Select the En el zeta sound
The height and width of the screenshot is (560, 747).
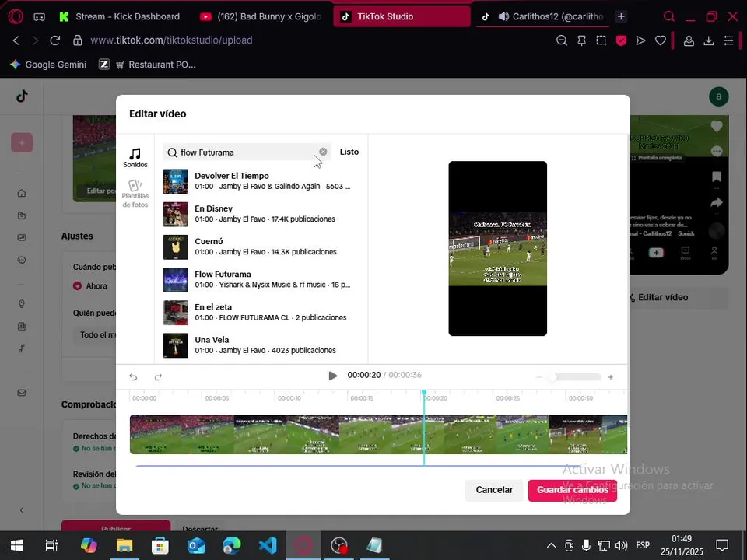click(x=261, y=313)
